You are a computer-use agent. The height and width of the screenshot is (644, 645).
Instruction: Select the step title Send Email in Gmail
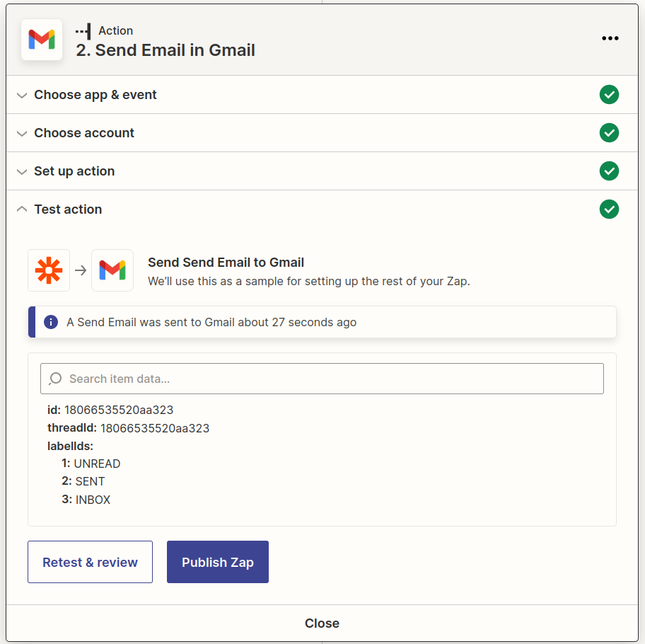165,50
